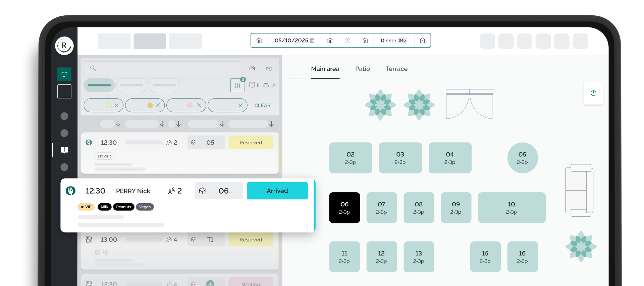The height and width of the screenshot is (286, 644).
Task: Open the Dinner shift selector
Action: pyautogui.click(x=393, y=41)
